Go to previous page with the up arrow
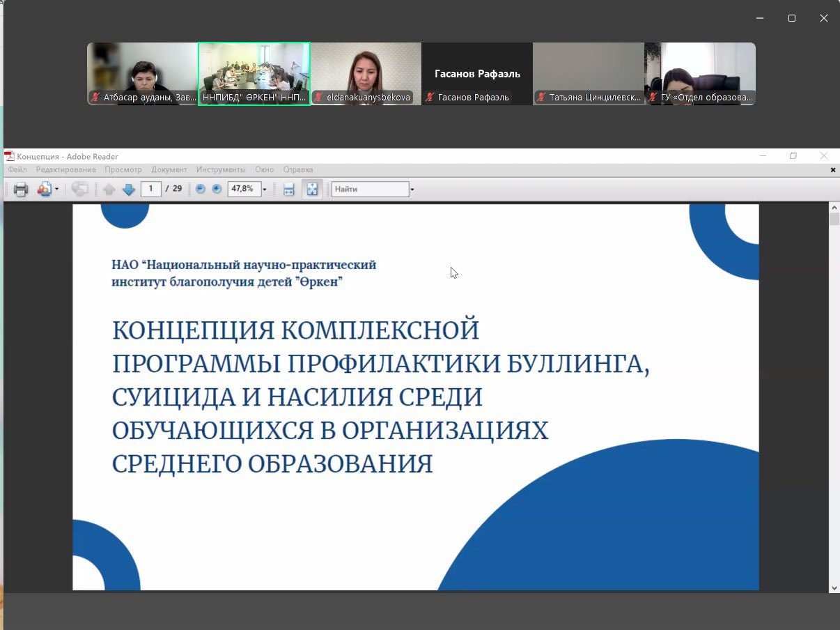The image size is (840, 630). point(109,189)
